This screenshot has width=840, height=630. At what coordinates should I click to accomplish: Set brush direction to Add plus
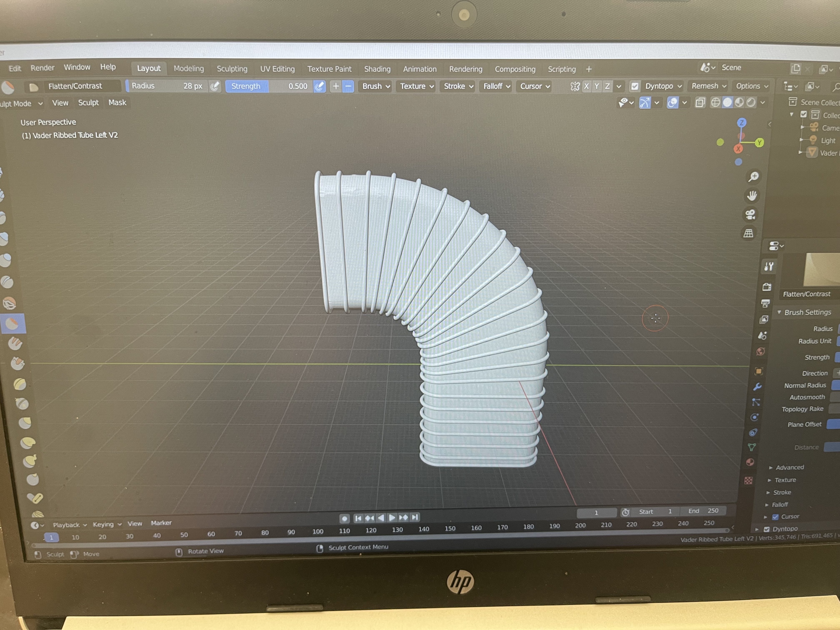336,86
